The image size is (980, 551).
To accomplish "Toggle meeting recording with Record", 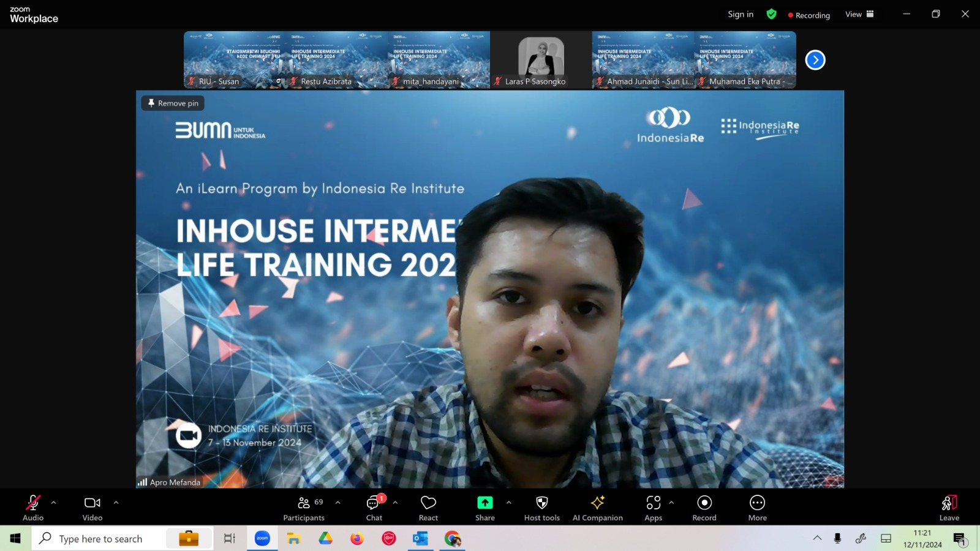I will coord(704,508).
